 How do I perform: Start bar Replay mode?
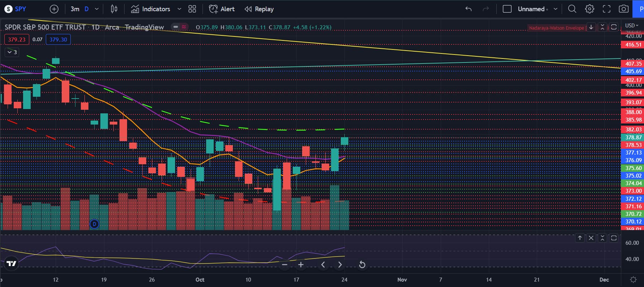click(259, 9)
